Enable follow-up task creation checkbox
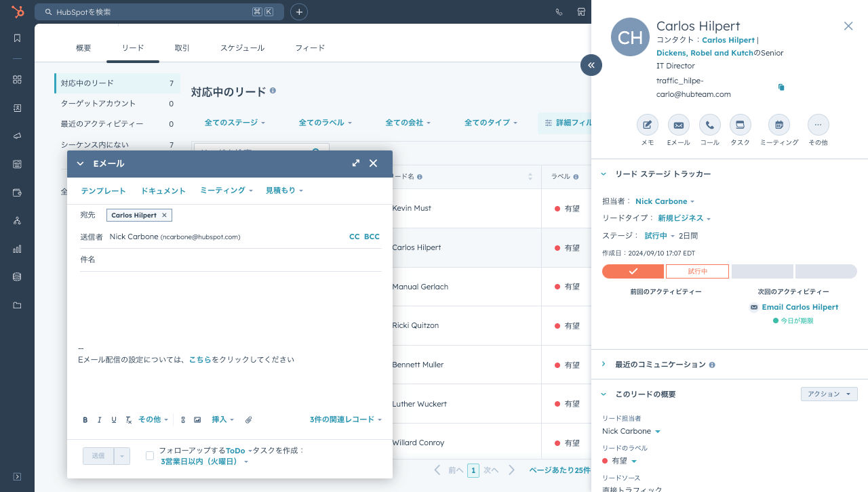The height and width of the screenshot is (492, 868). pyautogui.click(x=150, y=456)
